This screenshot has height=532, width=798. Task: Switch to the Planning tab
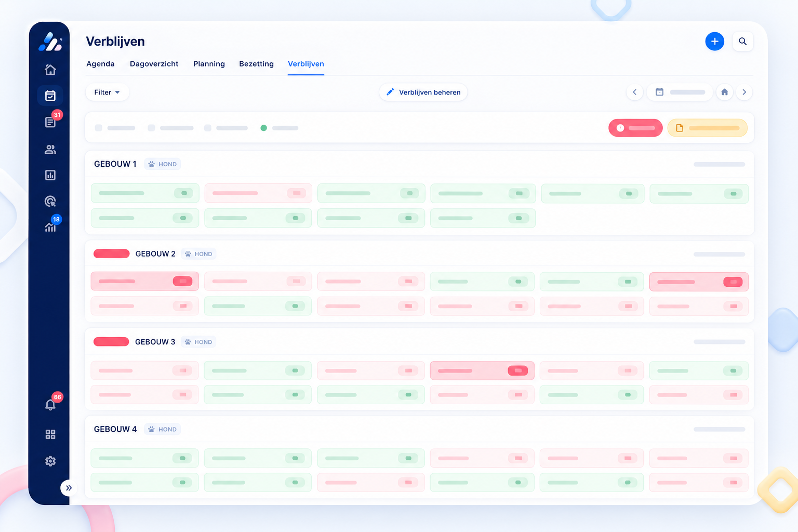point(209,64)
